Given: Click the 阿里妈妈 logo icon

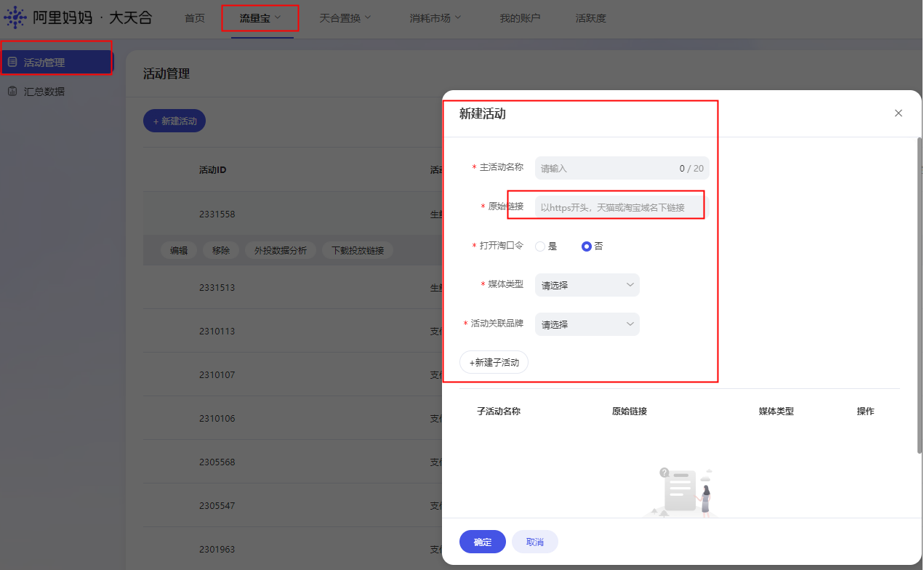Looking at the screenshot, I should click(15, 17).
